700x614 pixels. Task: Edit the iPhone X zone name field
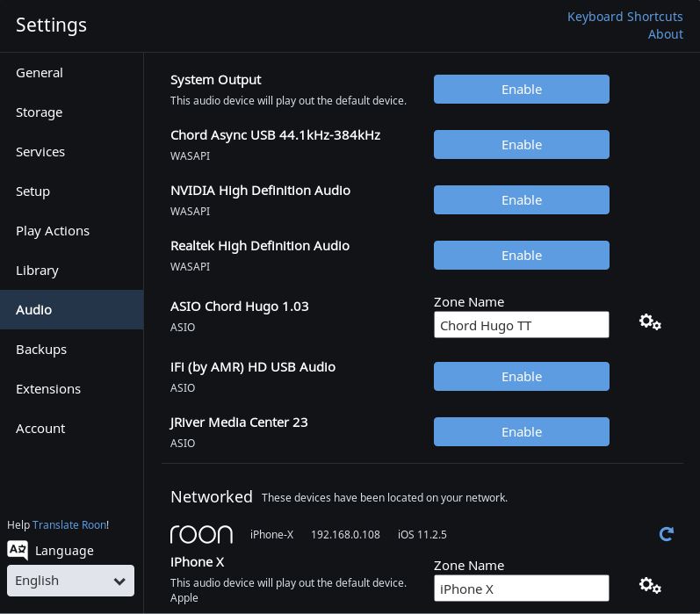[522, 589]
